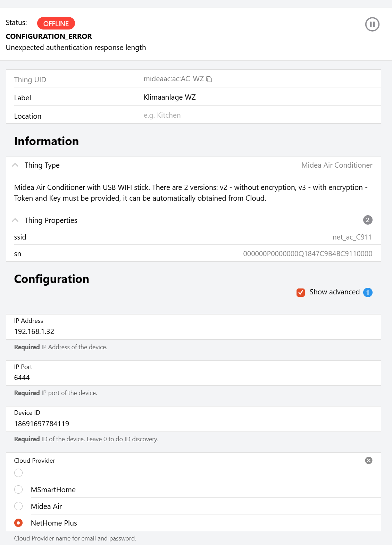Viewport: 392px width, 545px height.
Task: Select the MSmartHome cloud provider
Action: [x=18, y=489]
